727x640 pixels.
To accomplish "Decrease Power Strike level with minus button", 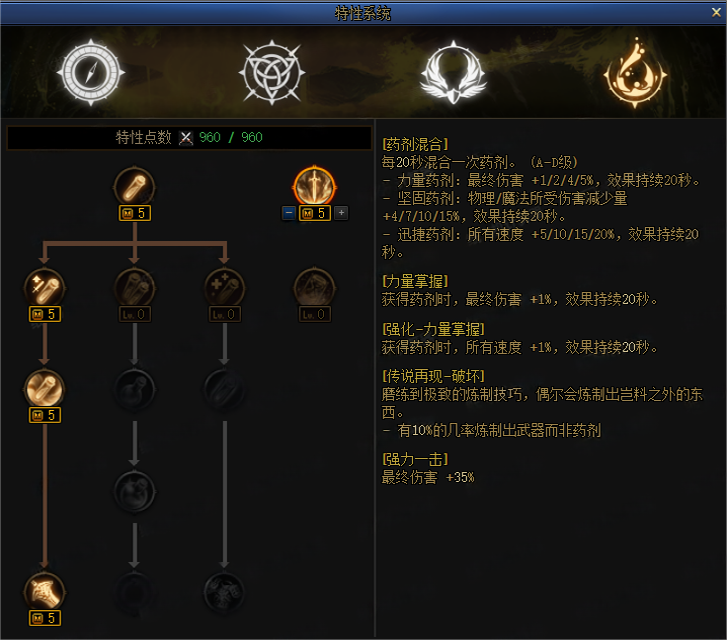I will coord(289,213).
